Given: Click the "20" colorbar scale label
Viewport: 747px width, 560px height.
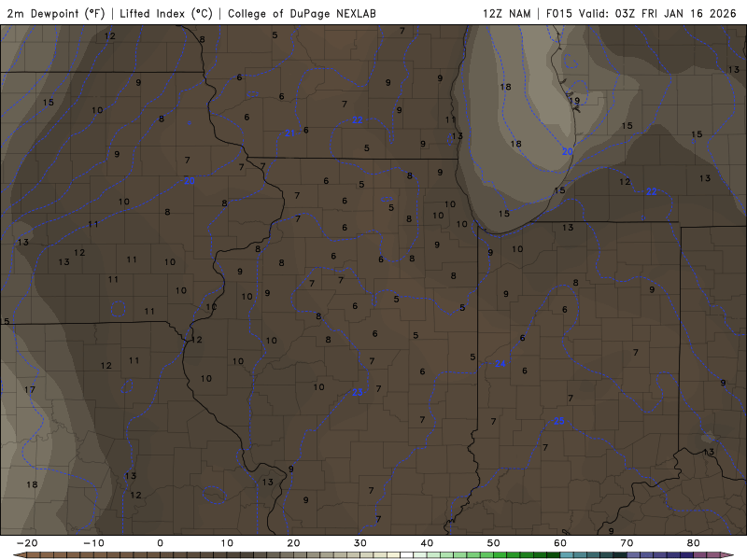Looking at the screenshot, I should pyautogui.click(x=293, y=543).
